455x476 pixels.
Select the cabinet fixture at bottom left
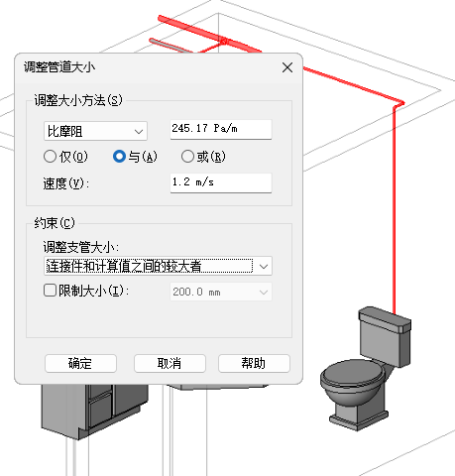92,409
